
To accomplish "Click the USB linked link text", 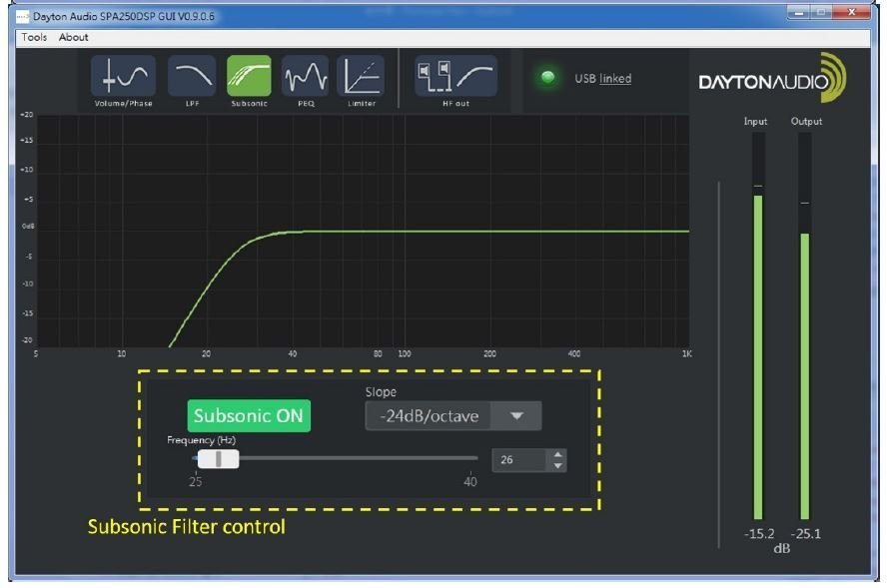I will pos(603,79).
